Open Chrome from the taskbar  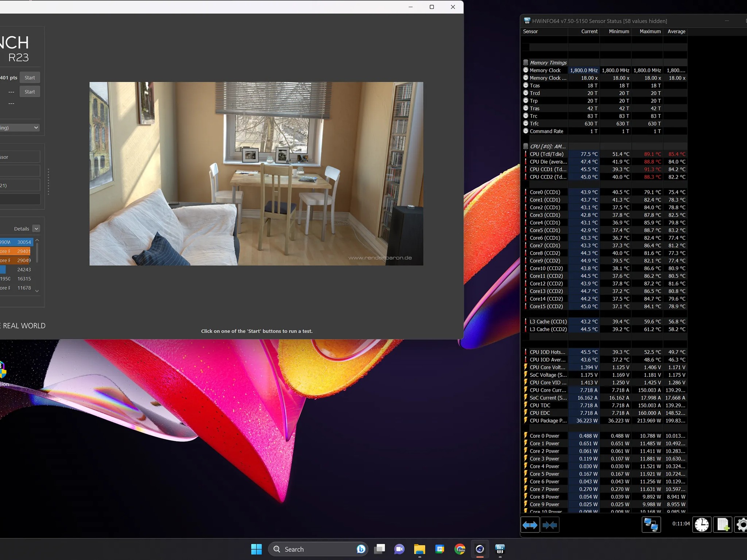click(460, 549)
